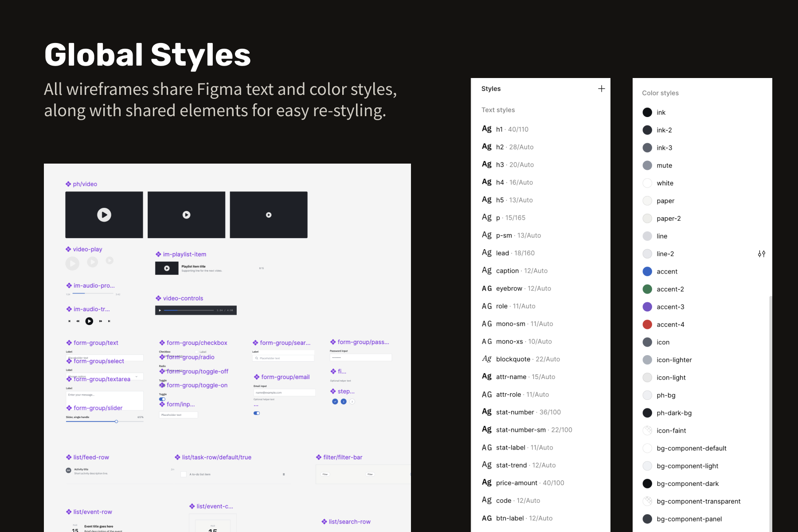The height and width of the screenshot is (532, 798).
Task: Select the accent-2 green color swatch
Action: click(647, 289)
